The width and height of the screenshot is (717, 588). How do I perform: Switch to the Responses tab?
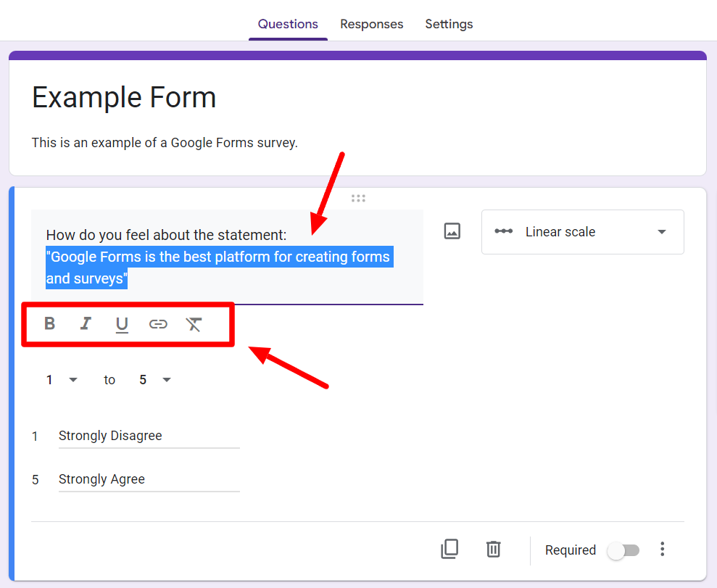(x=371, y=24)
